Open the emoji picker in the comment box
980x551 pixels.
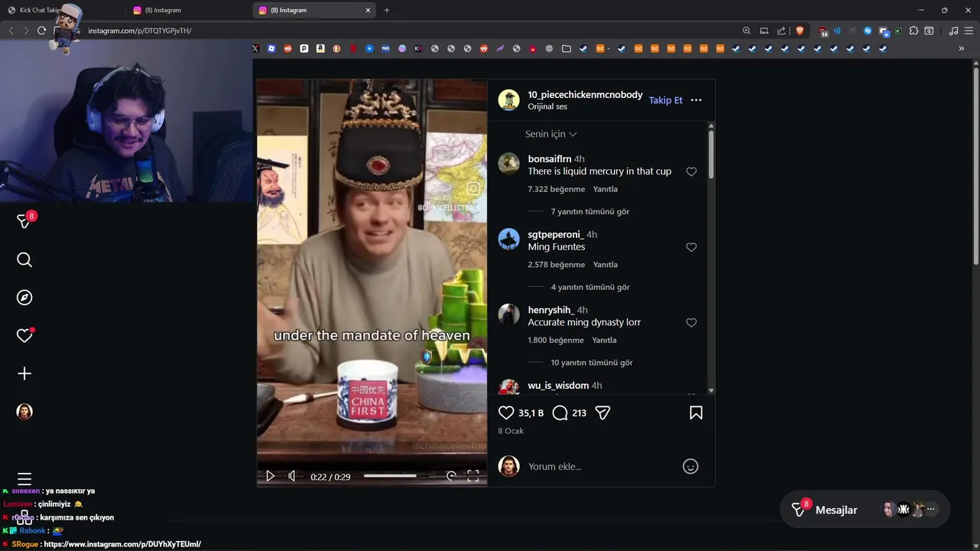pyautogui.click(x=691, y=466)
